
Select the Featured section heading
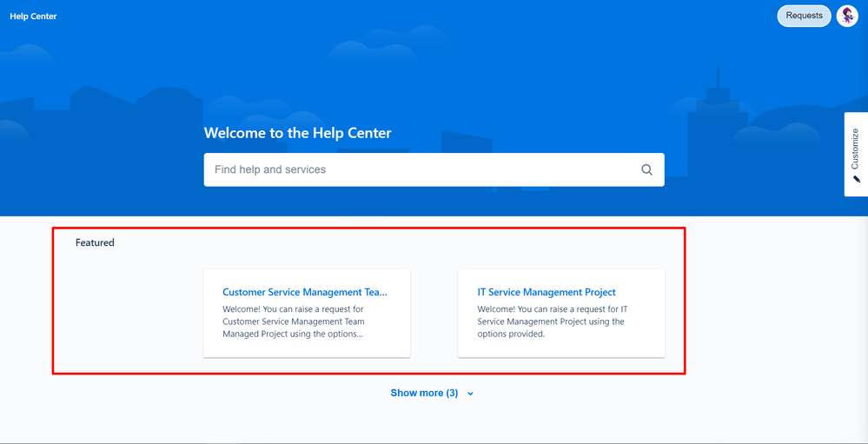tap(95, 242)
